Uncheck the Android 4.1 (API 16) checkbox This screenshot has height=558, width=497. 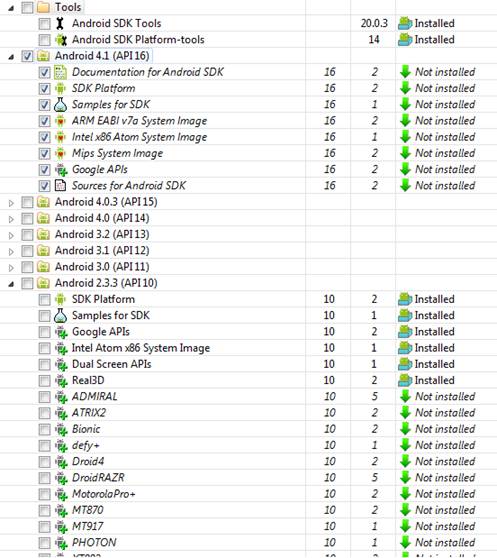27,56
